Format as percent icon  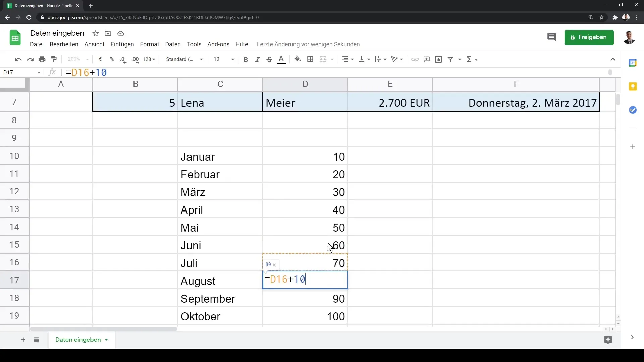click(112, 59)
